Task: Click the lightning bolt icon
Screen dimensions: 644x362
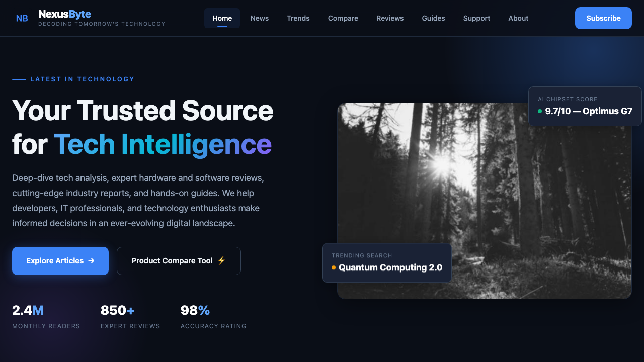Action: 221,261
